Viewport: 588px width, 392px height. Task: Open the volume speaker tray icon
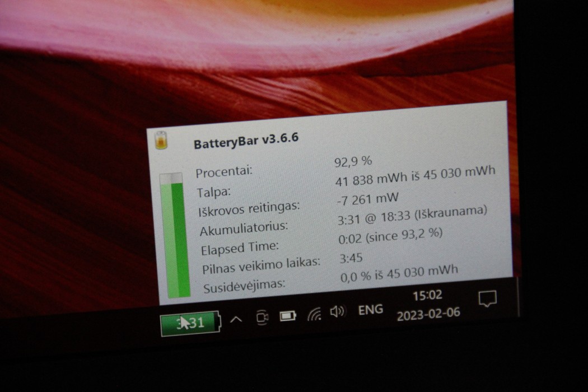[338, 312]
